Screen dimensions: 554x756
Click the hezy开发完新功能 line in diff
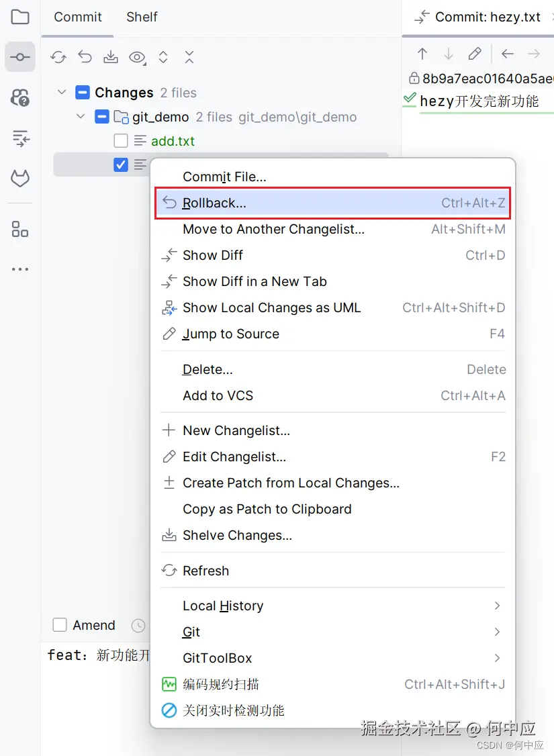coord(479,101)
